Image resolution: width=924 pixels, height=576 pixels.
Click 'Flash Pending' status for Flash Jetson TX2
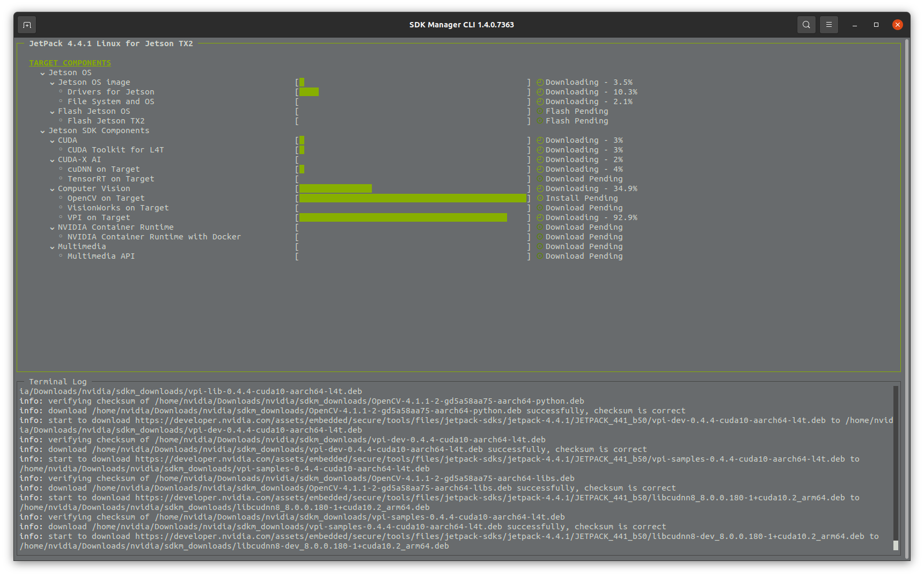coord(577,121)
